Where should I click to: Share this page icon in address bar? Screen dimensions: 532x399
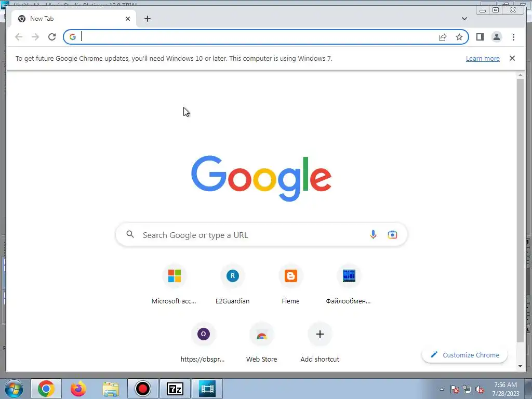point(443,37)
